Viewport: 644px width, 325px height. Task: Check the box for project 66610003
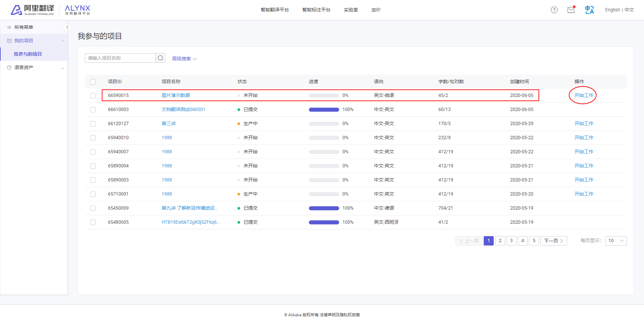[93, 110]
